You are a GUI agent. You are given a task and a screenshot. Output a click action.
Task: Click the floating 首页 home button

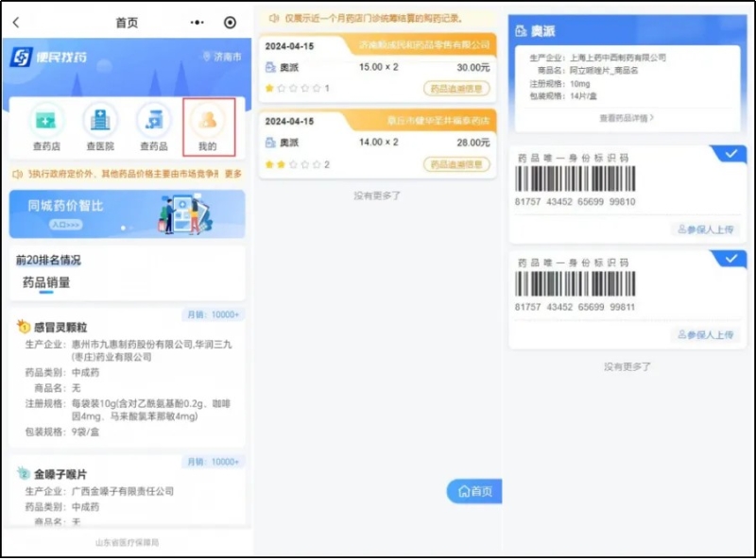[475, 491]
